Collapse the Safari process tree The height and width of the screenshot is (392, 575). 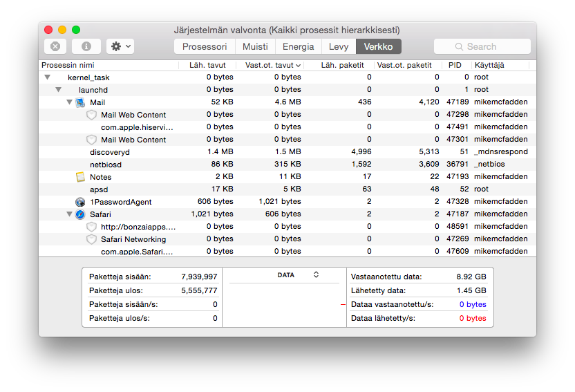[x=69, y=214]
